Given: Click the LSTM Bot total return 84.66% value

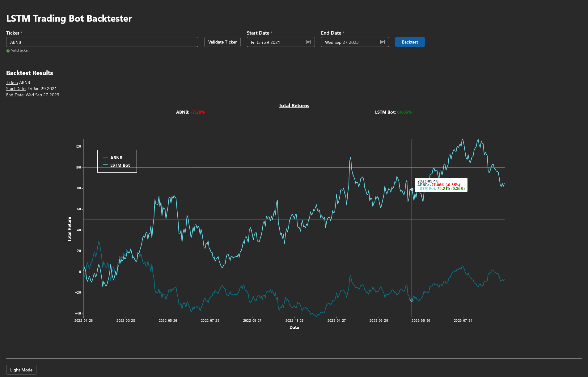Looking at the screenshot, I should pos(404,112).
